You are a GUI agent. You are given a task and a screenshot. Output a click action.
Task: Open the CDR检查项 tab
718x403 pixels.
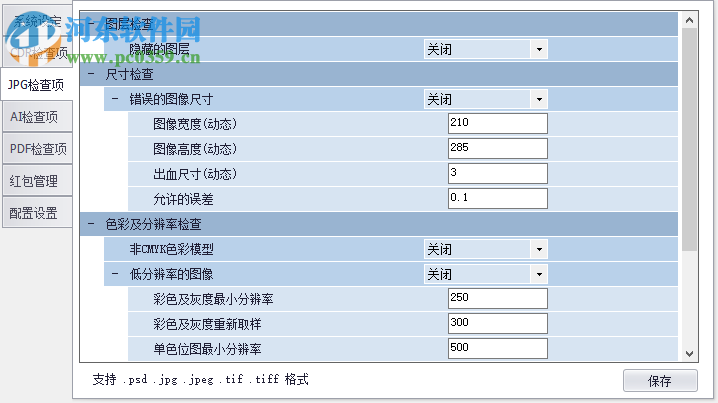click(38, 53)
